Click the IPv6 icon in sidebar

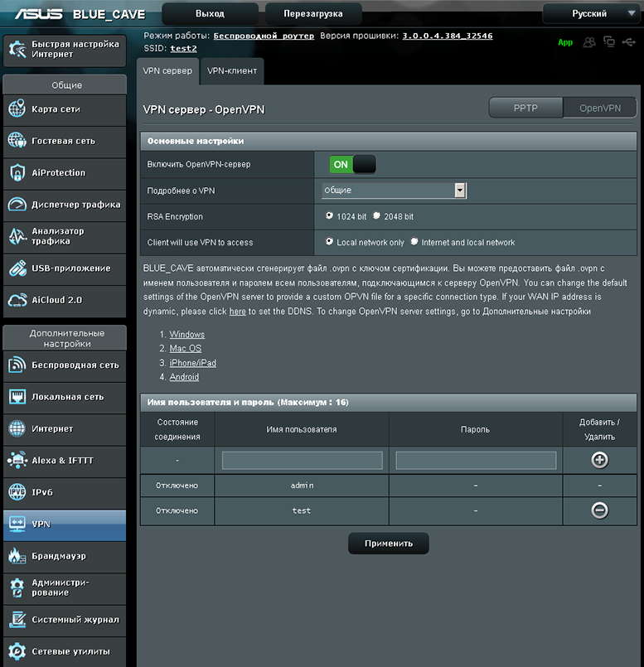tap(17, 492)
